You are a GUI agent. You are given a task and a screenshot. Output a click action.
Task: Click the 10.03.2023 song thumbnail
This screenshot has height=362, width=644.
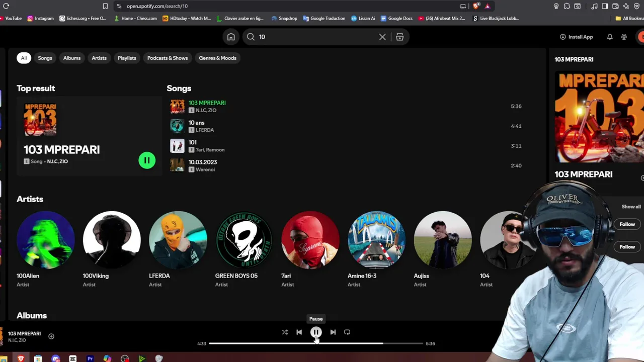tap(177, 165)
